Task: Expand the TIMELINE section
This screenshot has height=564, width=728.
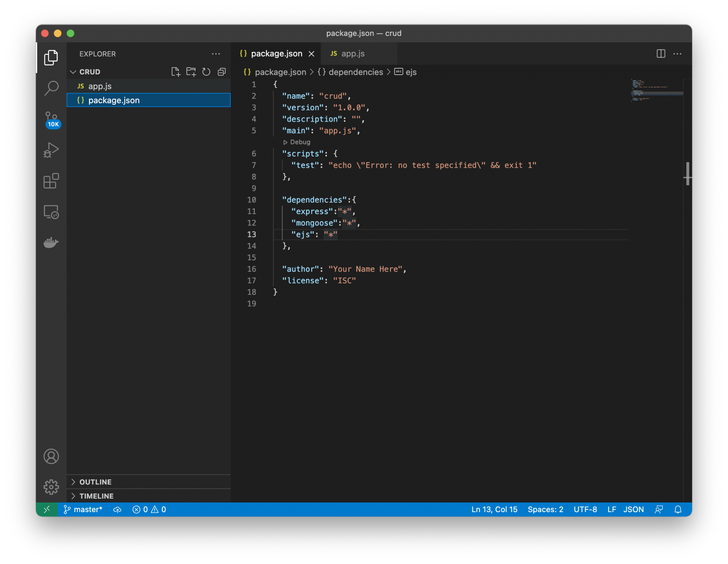Action: coord(96,496)
